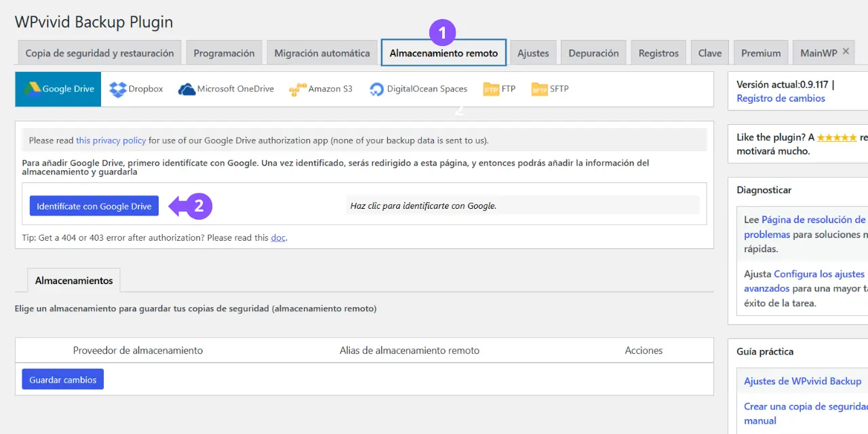This screenshot has height=434, width=868.
Task: Click the Acciones column header
Action: click(x=644, y=351)
